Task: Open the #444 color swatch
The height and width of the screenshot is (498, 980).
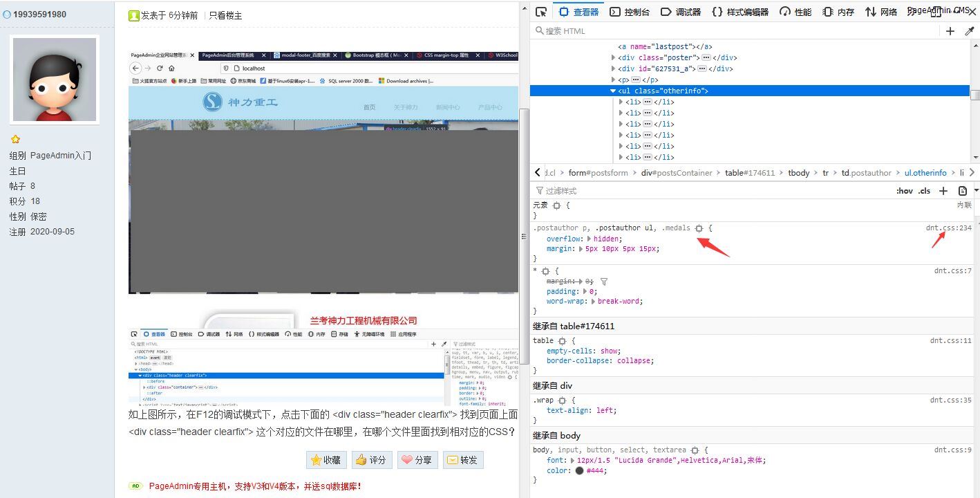Action: 579,470
